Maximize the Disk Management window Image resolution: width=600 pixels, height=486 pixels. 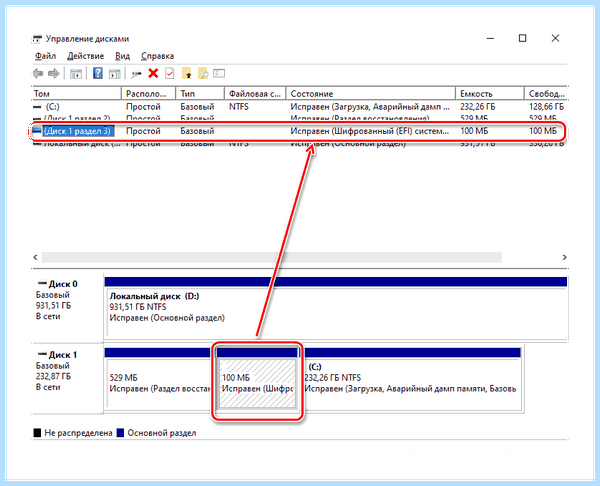(522, 38)
